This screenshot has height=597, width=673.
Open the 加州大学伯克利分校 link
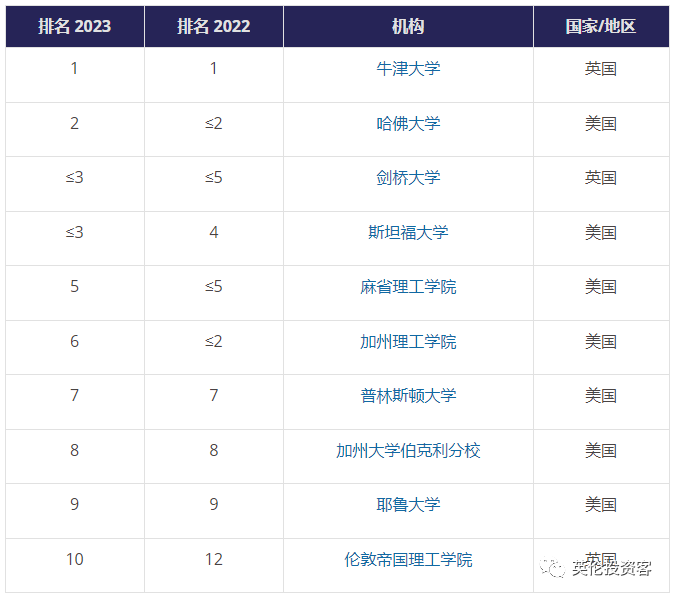tap(408, 451)
